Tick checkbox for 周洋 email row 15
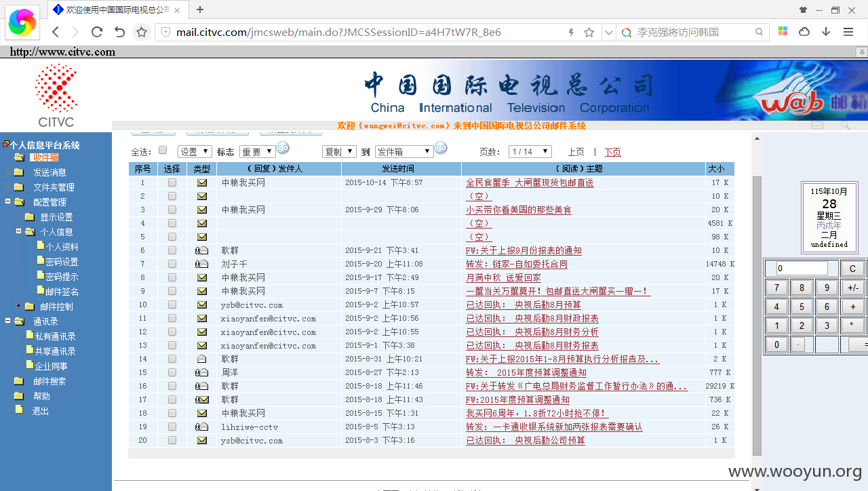868x491 pixels. pos(172,373)
